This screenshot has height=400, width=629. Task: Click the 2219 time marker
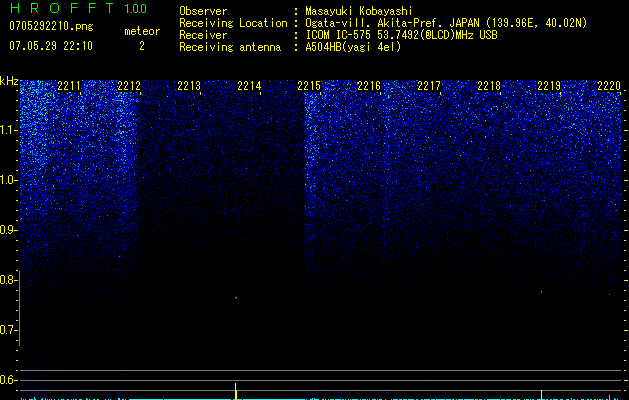point(549,86)
